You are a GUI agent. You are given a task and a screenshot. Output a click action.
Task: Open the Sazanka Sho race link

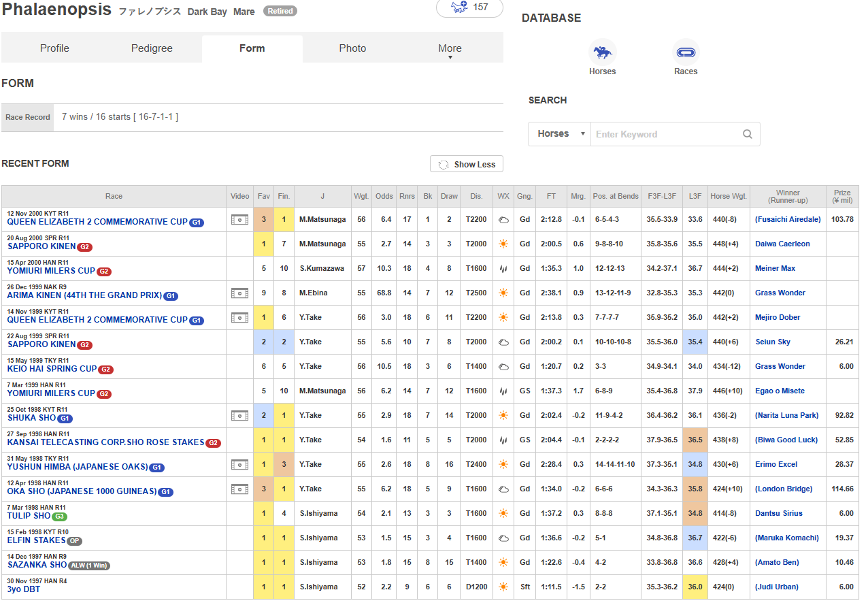tap(37, 565)
